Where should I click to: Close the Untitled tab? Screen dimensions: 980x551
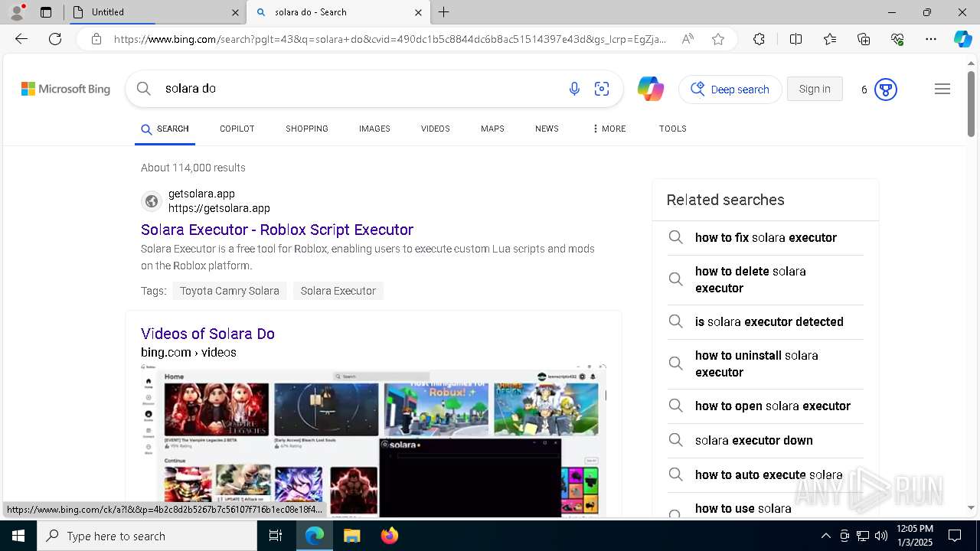pyautogui.click(x=235, y=12)
